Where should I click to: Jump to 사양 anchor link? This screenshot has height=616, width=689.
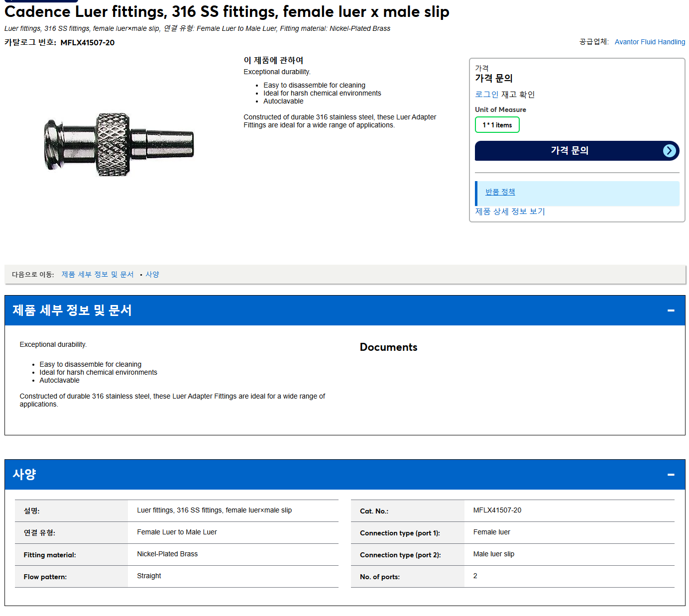click(x=152, y=274)
